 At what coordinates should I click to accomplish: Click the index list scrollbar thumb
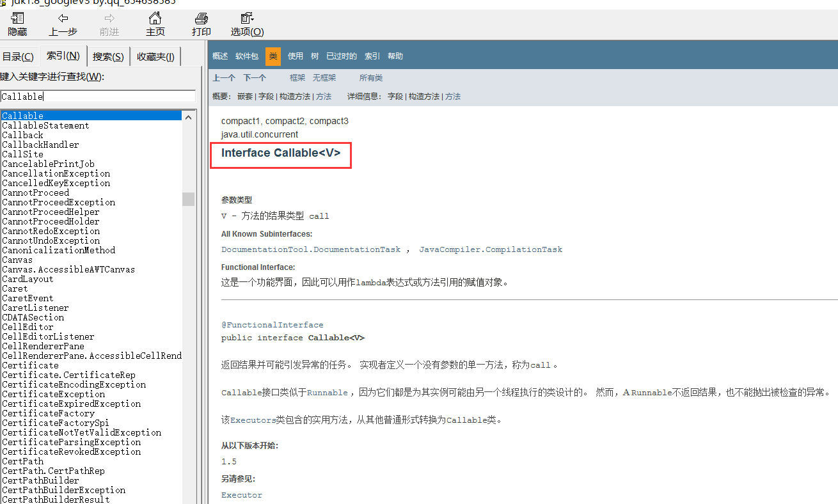pos(188,199)
